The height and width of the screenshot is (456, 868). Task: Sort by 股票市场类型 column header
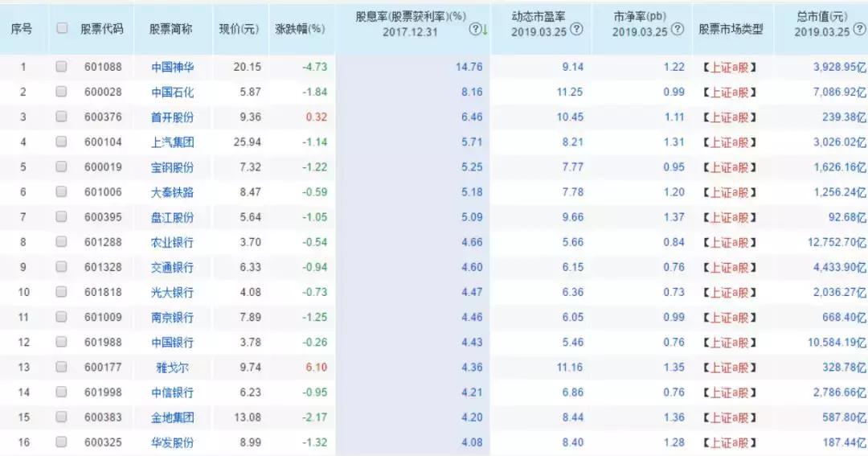tap(731, 29)
